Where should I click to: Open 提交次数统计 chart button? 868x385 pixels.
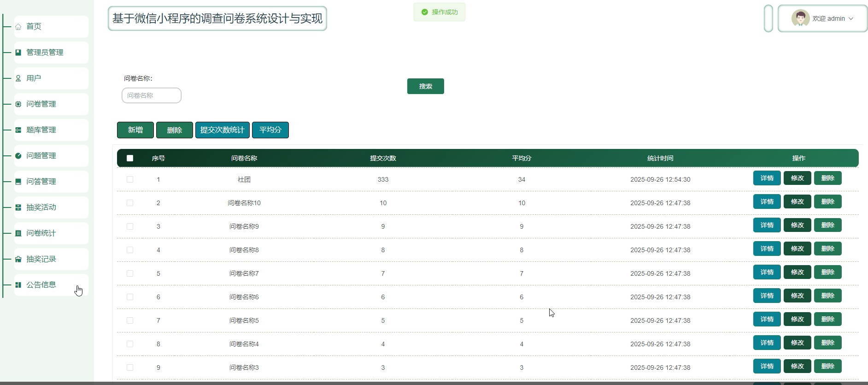(x=223, y=130)
